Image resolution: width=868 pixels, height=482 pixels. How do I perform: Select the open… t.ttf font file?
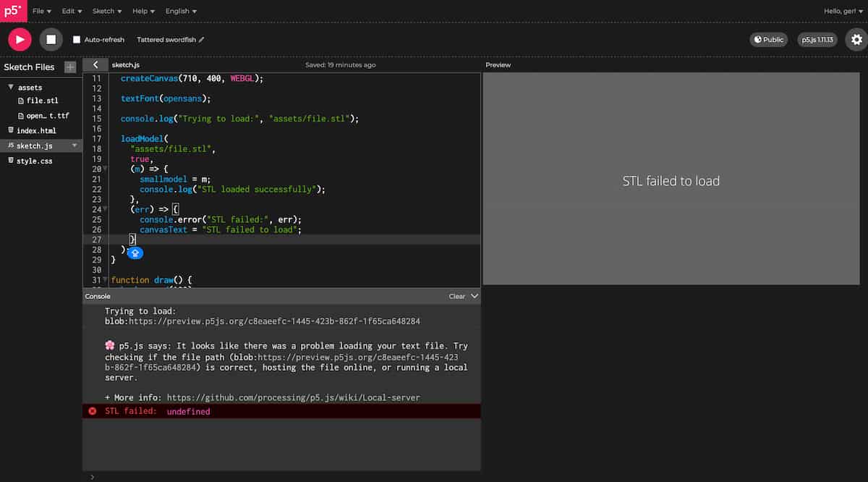(47, 116)
